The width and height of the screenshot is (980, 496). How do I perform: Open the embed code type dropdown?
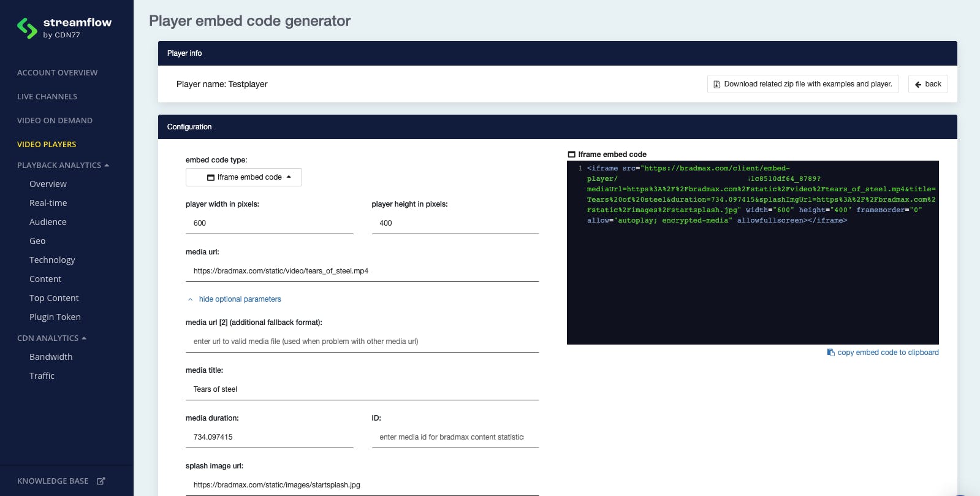click(x=243, y=177)
